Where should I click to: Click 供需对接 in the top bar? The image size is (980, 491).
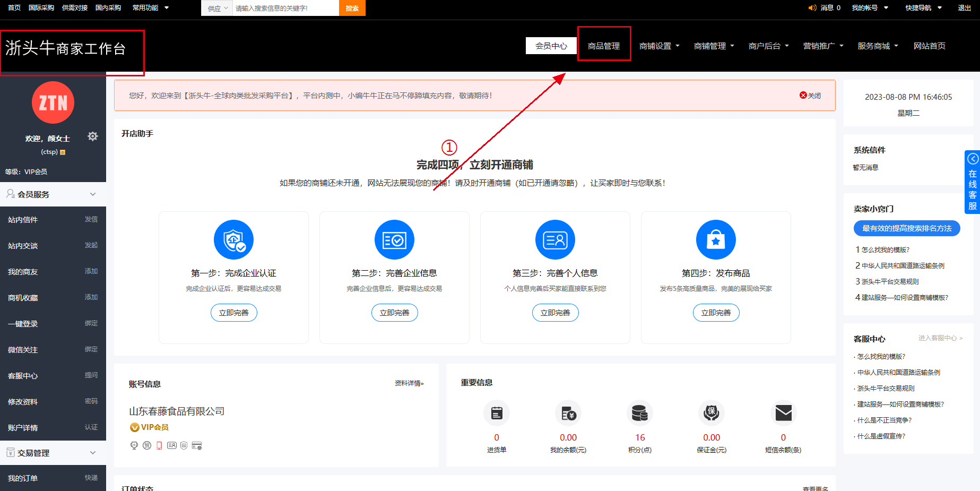point(75,8)
